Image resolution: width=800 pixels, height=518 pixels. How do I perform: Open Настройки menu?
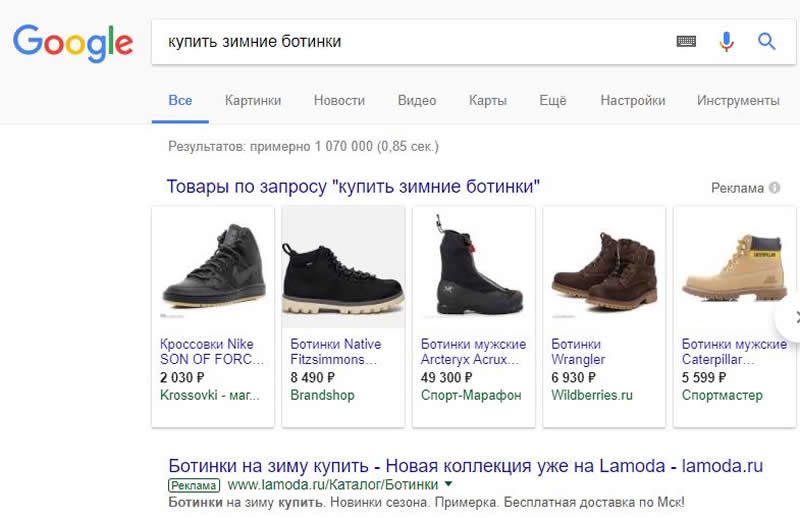pyautogui.click(x=633, y=101)
